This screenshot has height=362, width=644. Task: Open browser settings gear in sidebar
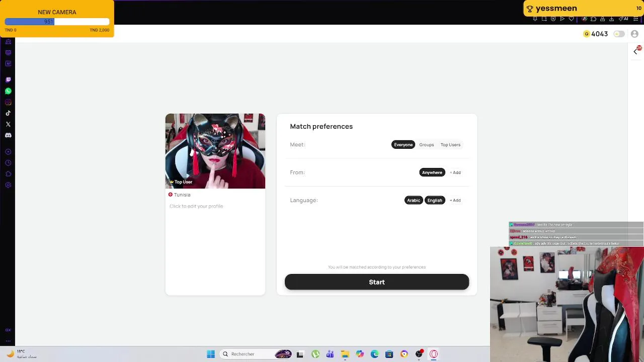[x=8, y=185]
